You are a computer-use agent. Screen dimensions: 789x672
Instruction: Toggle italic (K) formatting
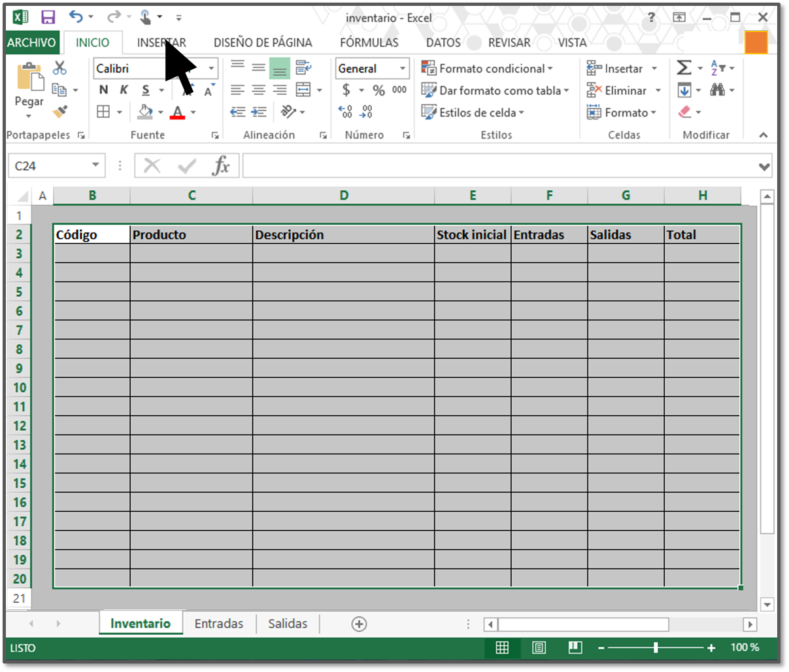pos(123,90)
